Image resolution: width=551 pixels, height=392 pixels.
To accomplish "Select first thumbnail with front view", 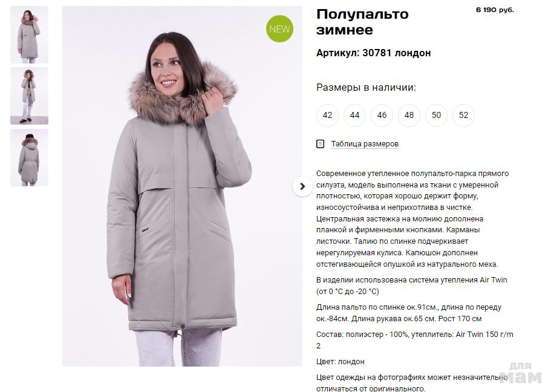I will click(29, 35).
